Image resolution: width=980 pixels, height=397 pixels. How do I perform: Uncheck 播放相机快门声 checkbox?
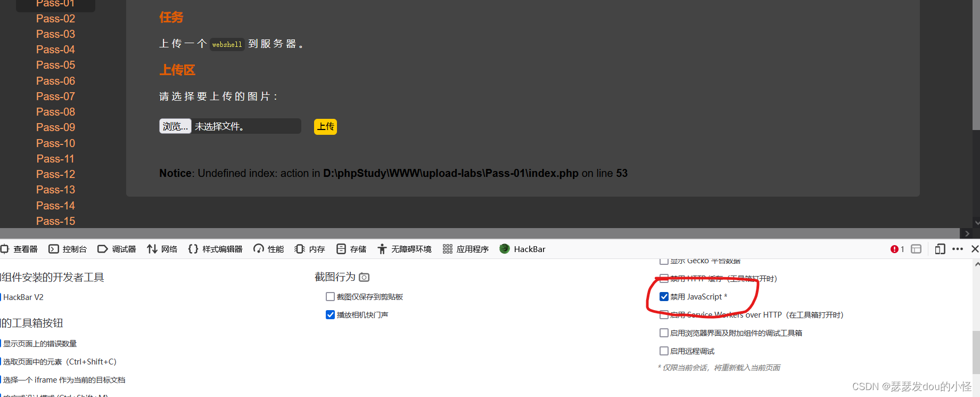(x=330, y=315)
